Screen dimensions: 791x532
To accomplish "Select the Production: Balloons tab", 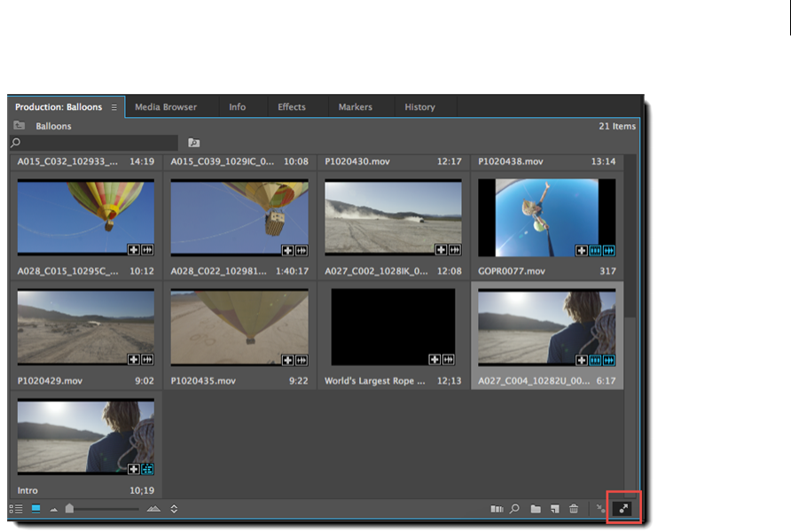I will pyautogui.click(x=59, y=107).
